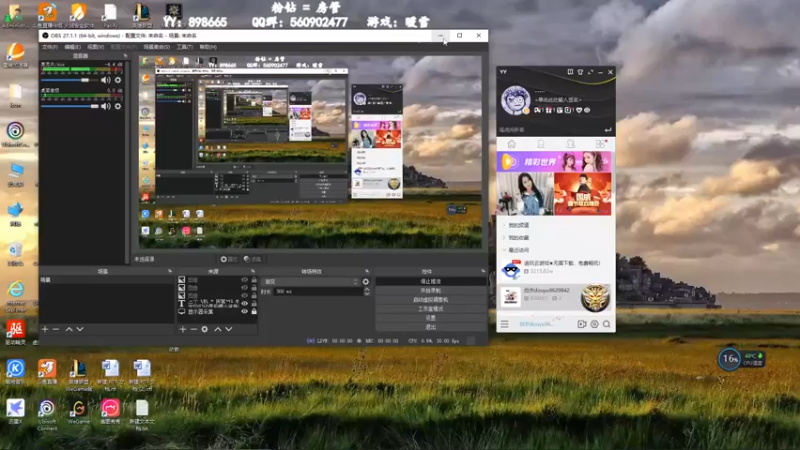Toggle visibility of topmost image source
This screenshot has height=450, width=800.
pos(245,280)
